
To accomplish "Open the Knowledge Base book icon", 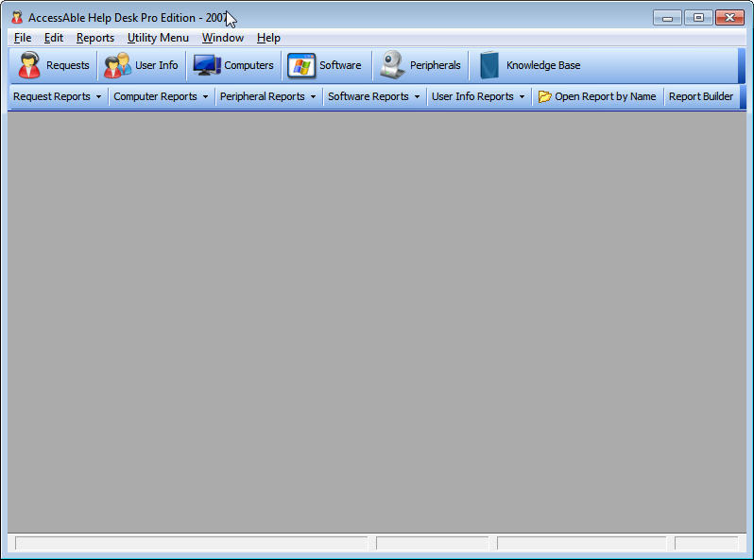I will (489, 65).
